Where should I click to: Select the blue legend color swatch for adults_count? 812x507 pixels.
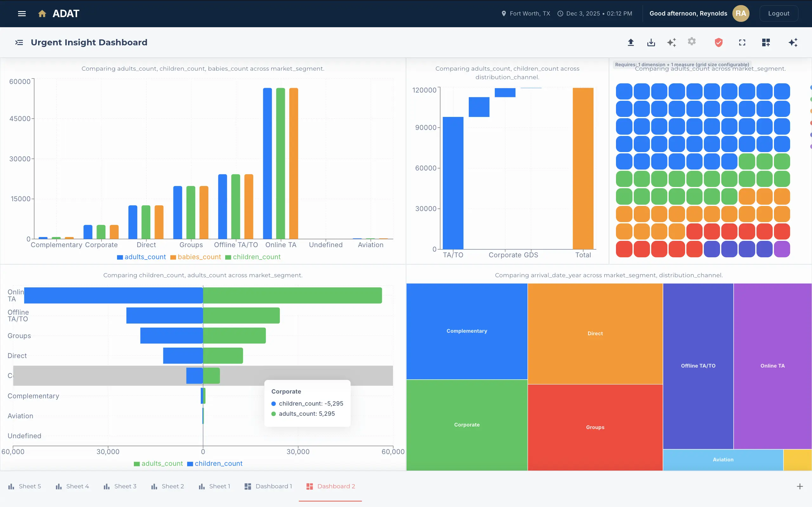[x=120, y=257]
